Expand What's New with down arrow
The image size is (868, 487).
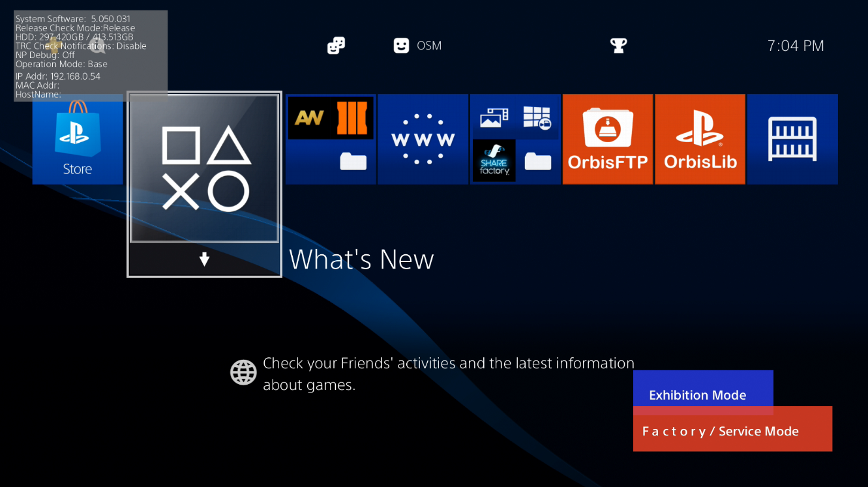(204, 260)
